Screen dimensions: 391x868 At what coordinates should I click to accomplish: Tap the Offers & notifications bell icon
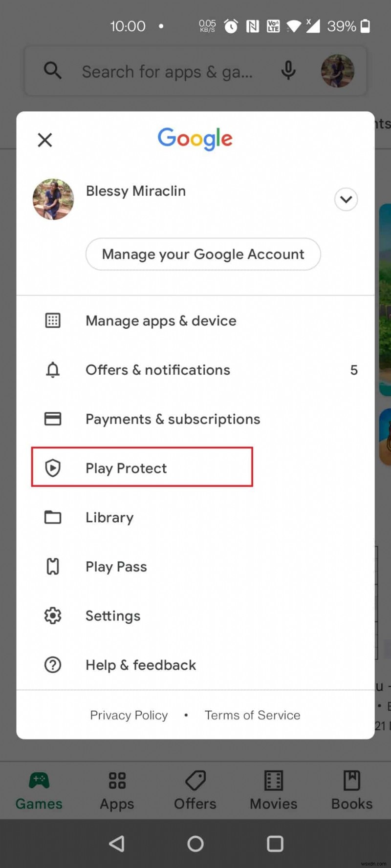tap(53, 370)
